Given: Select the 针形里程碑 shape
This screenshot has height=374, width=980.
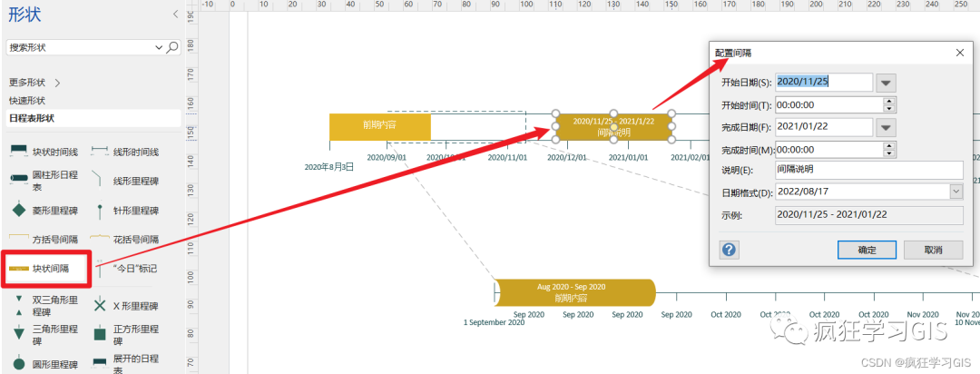Looking at the screenshot, I should coord(125,211).
